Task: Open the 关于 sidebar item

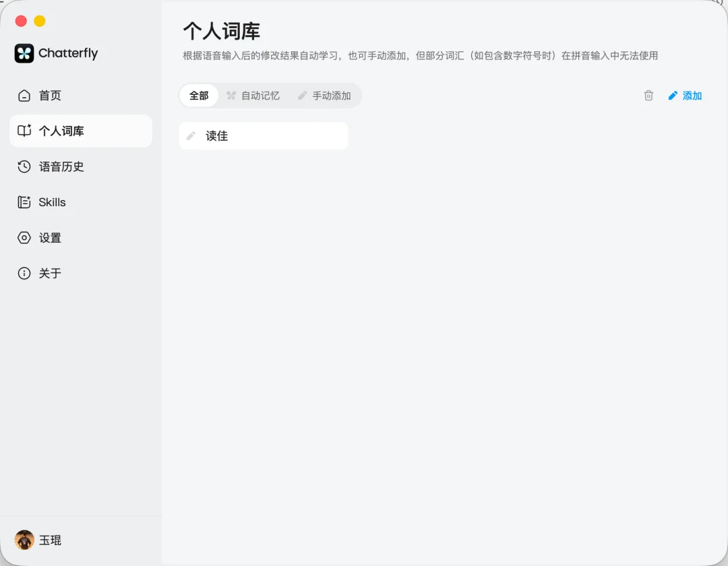Action: (81, 274)
